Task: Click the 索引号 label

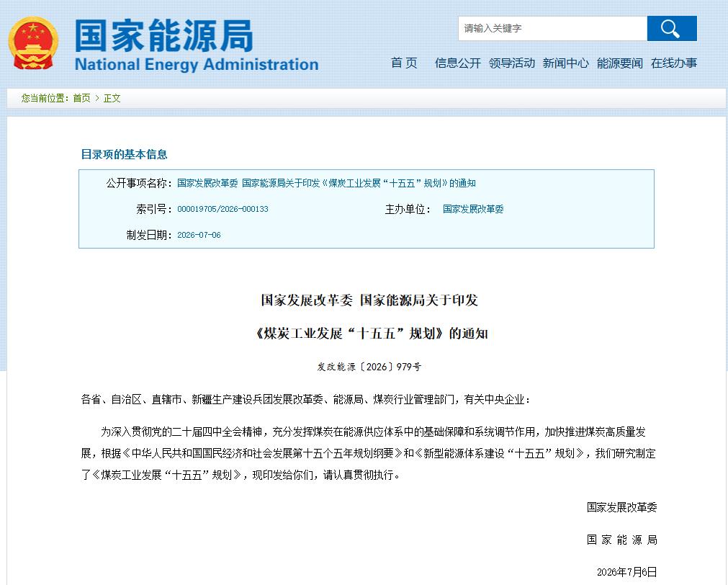Action: [154, 209]
